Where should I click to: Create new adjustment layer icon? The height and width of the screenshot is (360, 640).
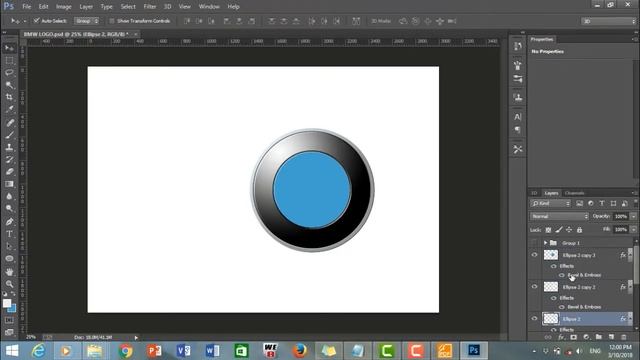coord(586,337)
